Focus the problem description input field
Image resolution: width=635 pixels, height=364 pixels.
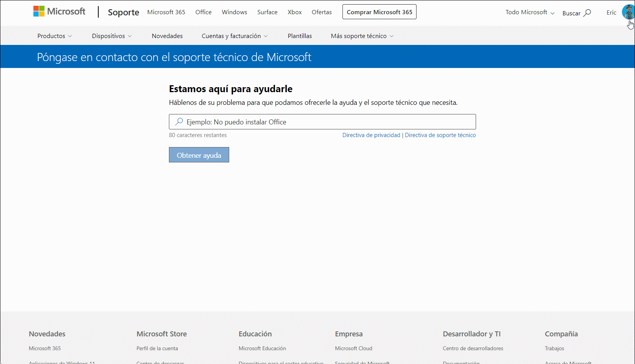pos(322,122)
